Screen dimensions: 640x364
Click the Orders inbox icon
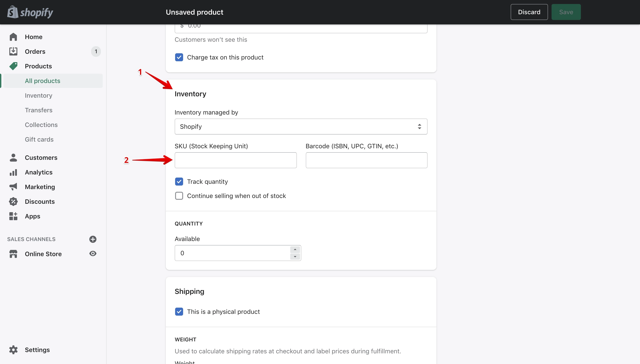[x=13, y=51]
